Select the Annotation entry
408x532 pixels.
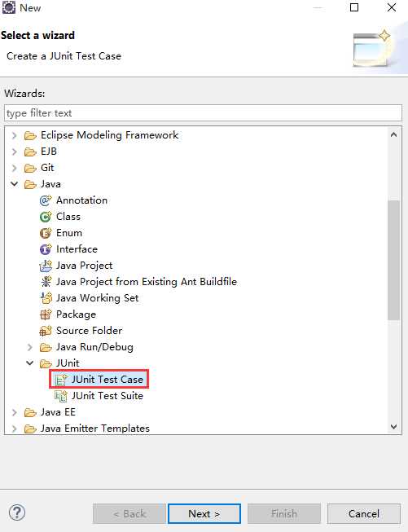coord(81,200)
